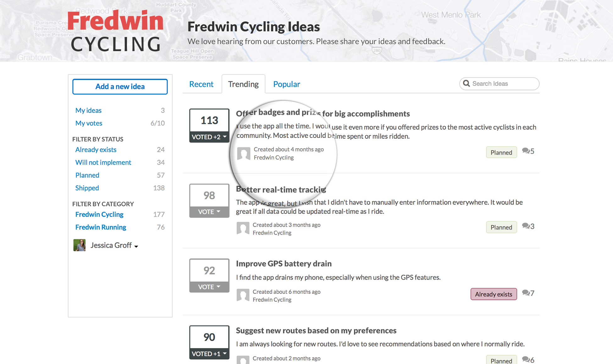The width and height of the screenshot is (613, 364).
Task: Open comments on Better real-time tracking
Action: [x=528, y=226]
